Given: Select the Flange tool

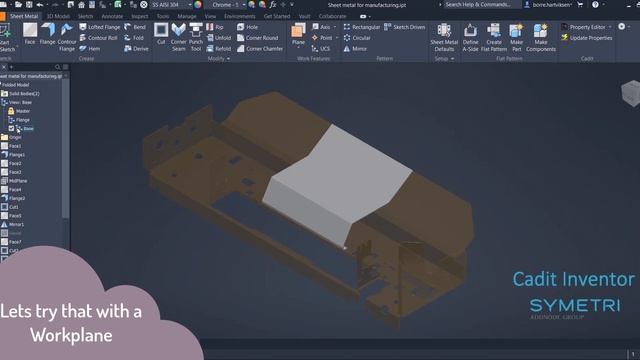Looking at the screenshot, I should click(48, 33).
